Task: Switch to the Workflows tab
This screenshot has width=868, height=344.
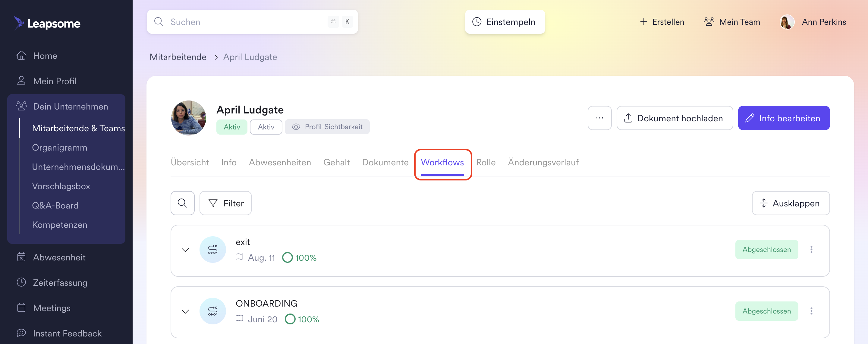Action: (442, 162)
